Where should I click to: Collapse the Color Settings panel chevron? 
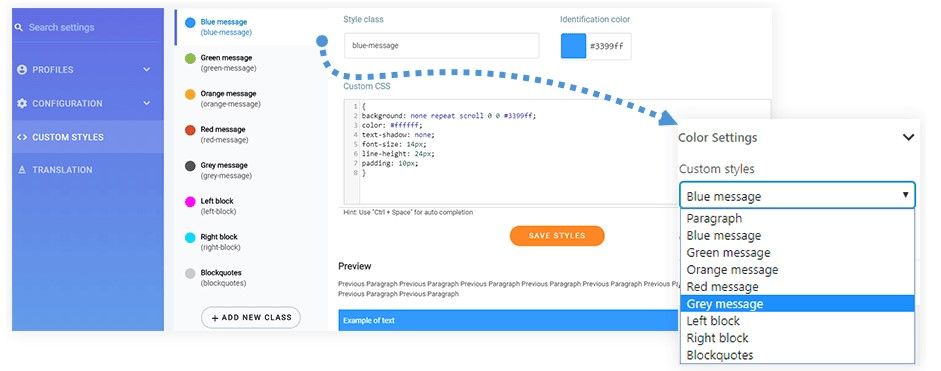(909, 137)
